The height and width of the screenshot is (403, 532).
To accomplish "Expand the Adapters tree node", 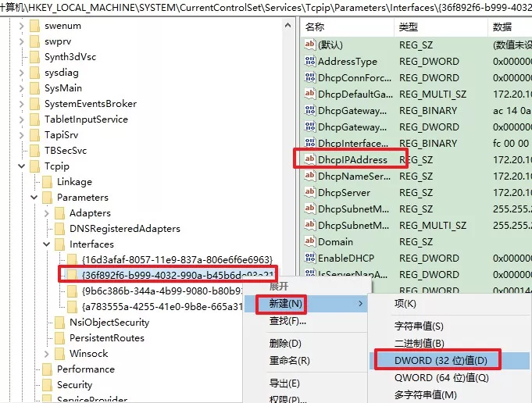I will coord(46,213).
